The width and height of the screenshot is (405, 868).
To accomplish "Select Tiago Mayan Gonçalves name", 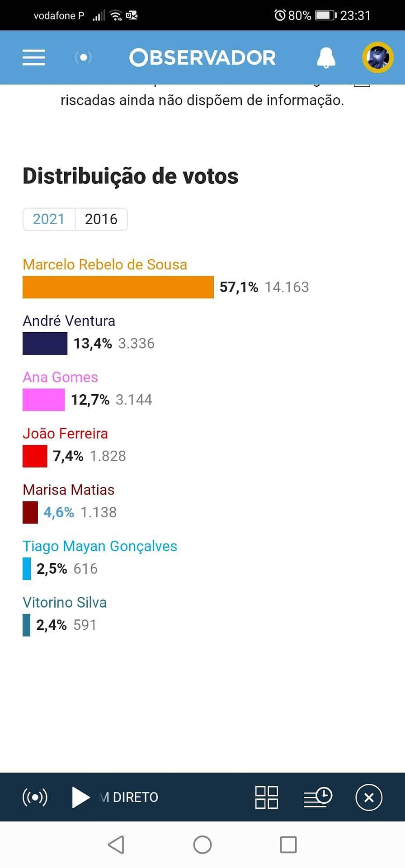I will click(100, 546).
